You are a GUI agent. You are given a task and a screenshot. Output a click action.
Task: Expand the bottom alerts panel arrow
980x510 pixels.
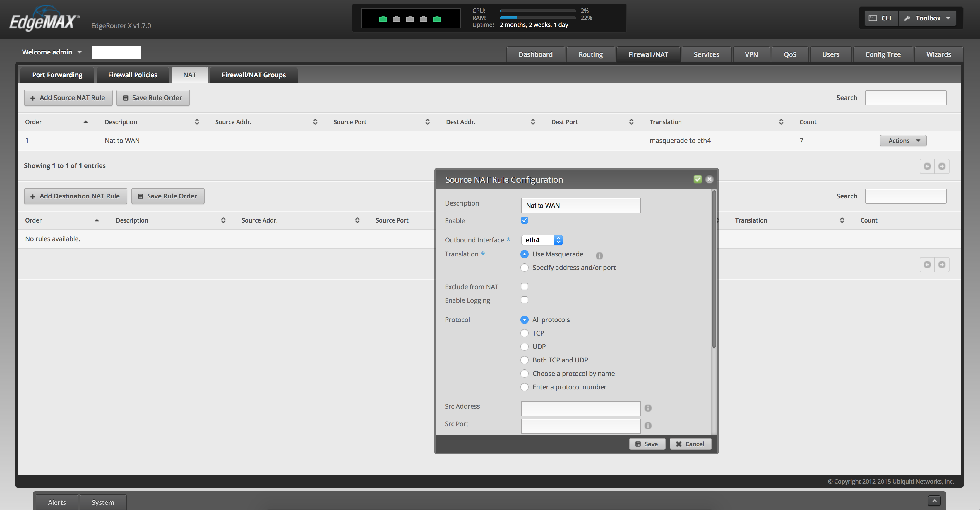click(934, 501)
